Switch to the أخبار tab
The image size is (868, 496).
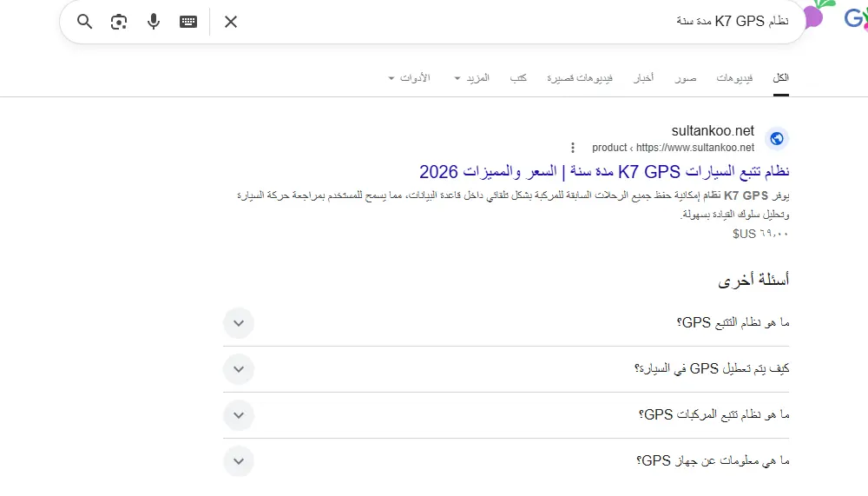[x=643, y=77]
